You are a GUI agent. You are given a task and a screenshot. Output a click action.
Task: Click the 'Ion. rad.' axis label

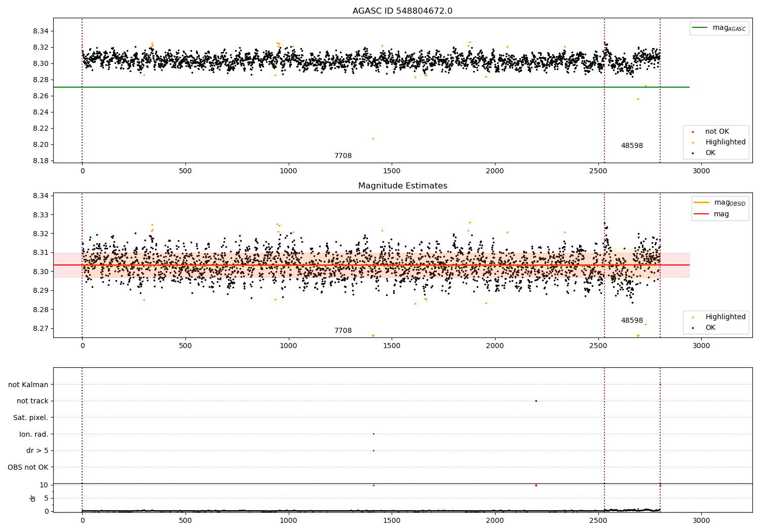(x=34, y=434)
